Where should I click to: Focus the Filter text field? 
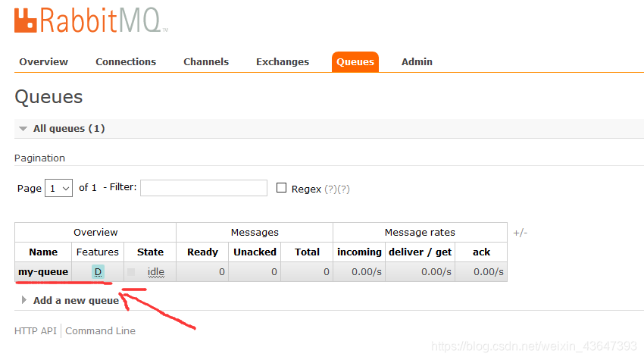204,188
